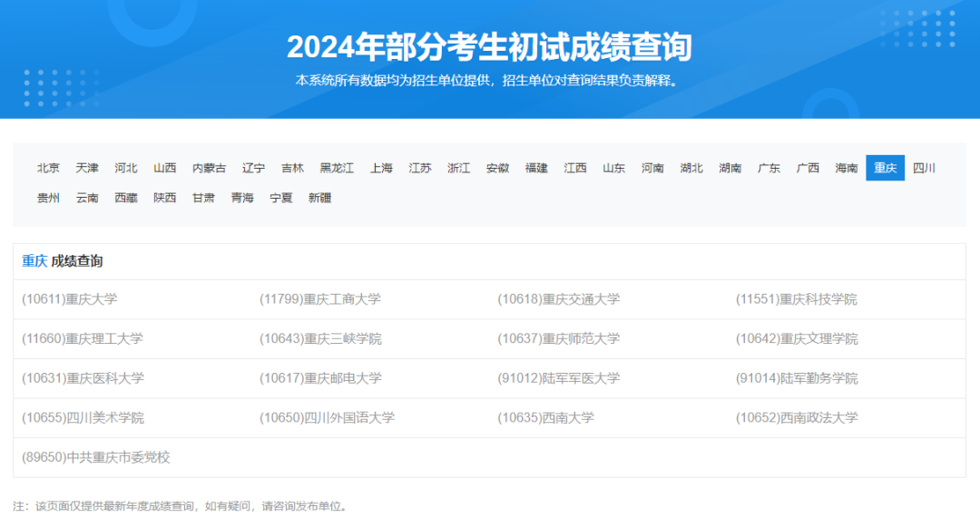Open (10643)重庆三峡学院 link
Screen dimensions: 980x527
[x=320, y=338]
